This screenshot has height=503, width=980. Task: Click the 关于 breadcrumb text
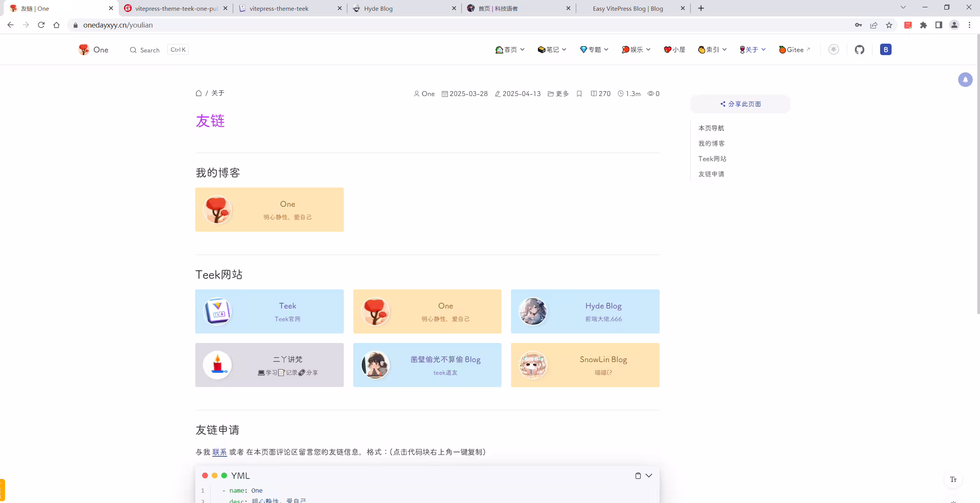click(x=218, y=93)
